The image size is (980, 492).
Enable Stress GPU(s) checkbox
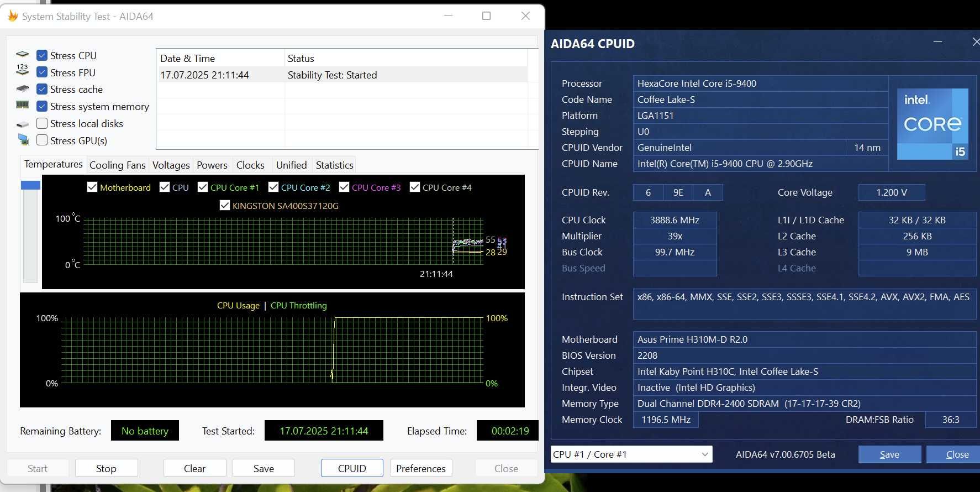click(x=42, y=140)
